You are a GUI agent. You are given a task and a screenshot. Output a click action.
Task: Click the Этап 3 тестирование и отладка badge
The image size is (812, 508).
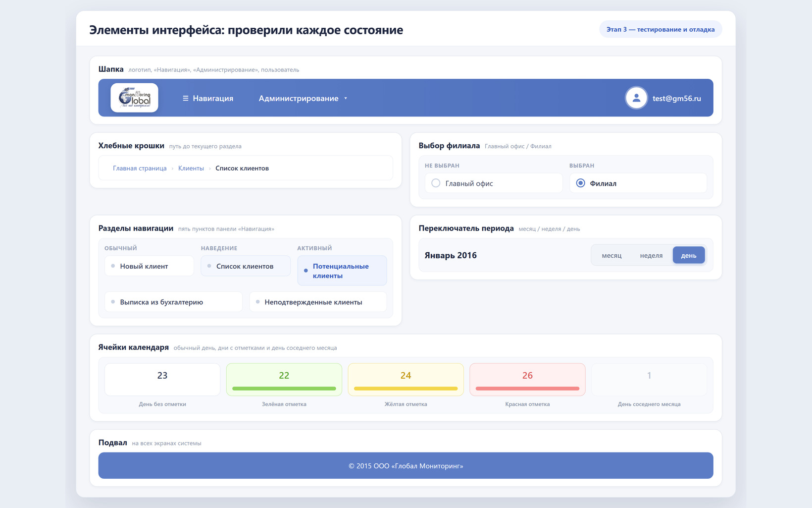pyautogui.click(x=660, y=29)
